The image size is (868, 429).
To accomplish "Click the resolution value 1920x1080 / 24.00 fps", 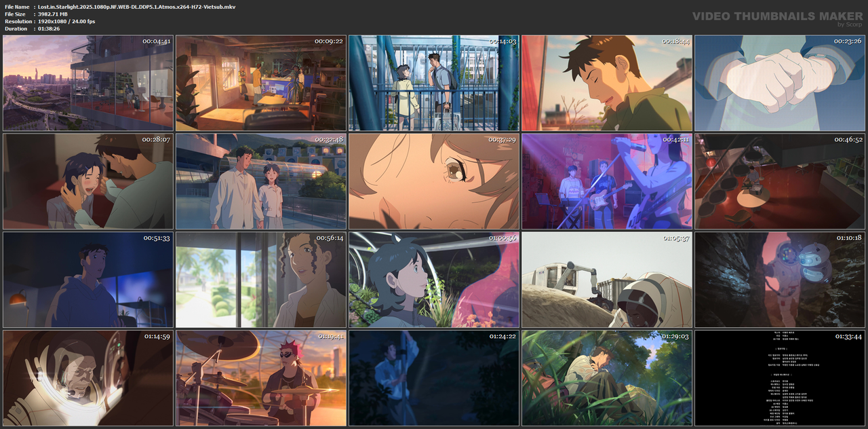I will pos(66,22).
